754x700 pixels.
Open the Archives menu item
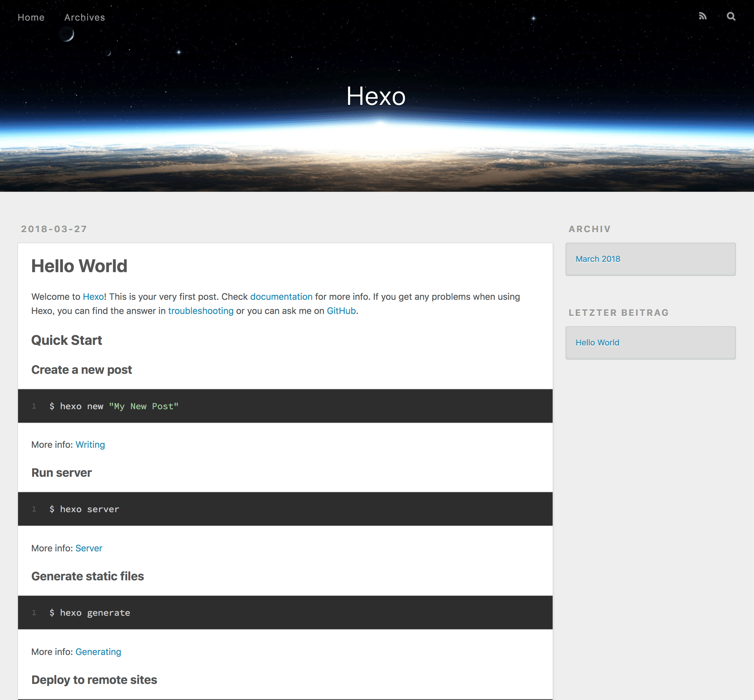[x=85, y=17]
